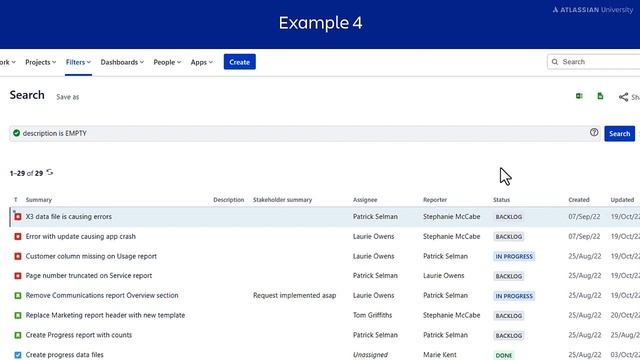Refresh the results with refresh icon
640x360 pixels.
point(50,172)
